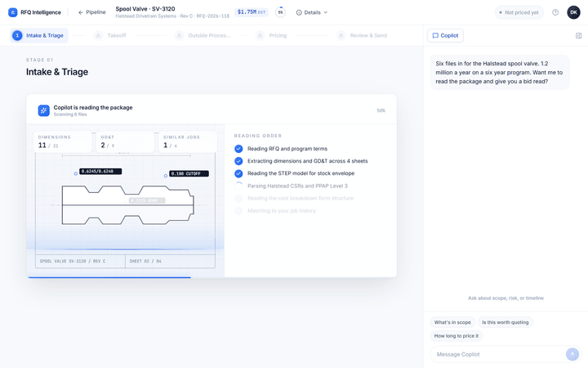Go back to Pipeline
Viewport: 588px width, 368px height.
pyautogui.click(x=91, y=12)
